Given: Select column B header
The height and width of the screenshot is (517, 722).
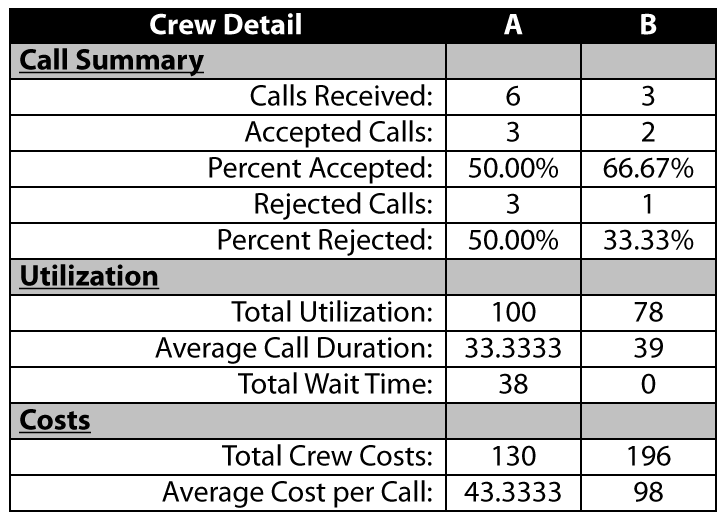Looking at the screenshot, I should point(648,25).
